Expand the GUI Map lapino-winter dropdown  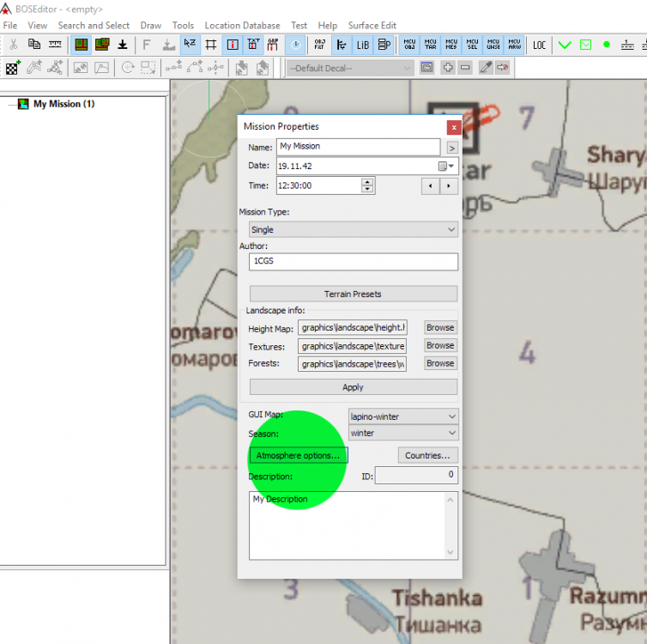click(x=403, y=416)
